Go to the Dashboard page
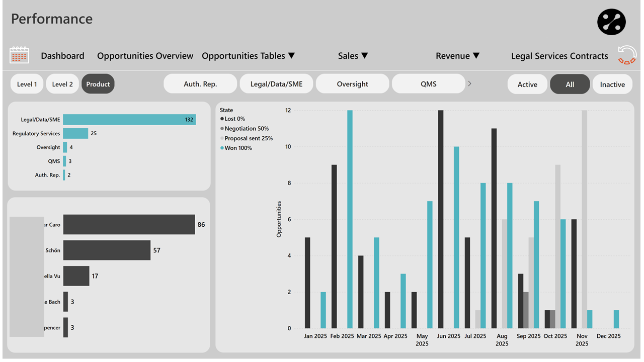The width and height of the screenshot is (644, 362). click(x=62, y=56)
